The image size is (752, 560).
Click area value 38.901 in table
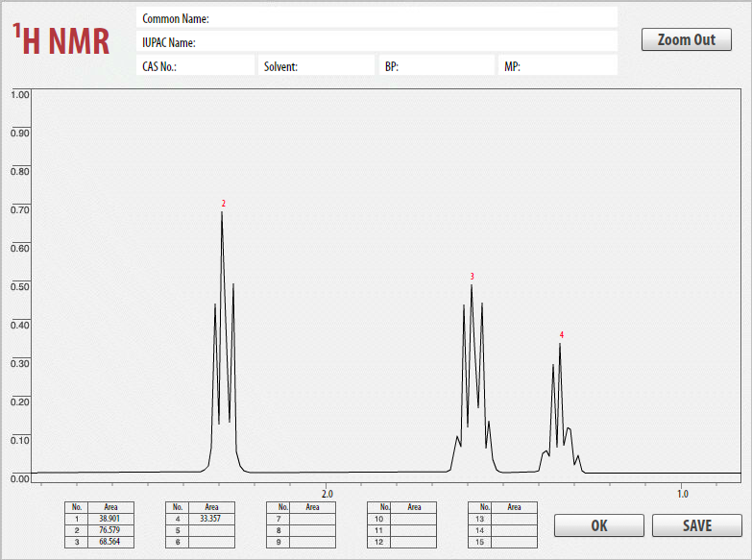tap(110, 519)
